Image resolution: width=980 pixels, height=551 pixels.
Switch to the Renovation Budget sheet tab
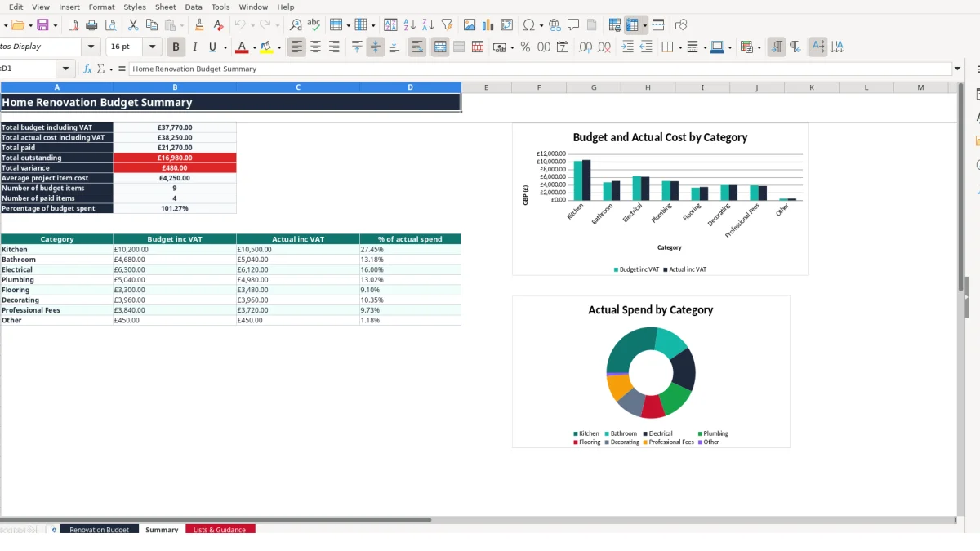point(100,530)
